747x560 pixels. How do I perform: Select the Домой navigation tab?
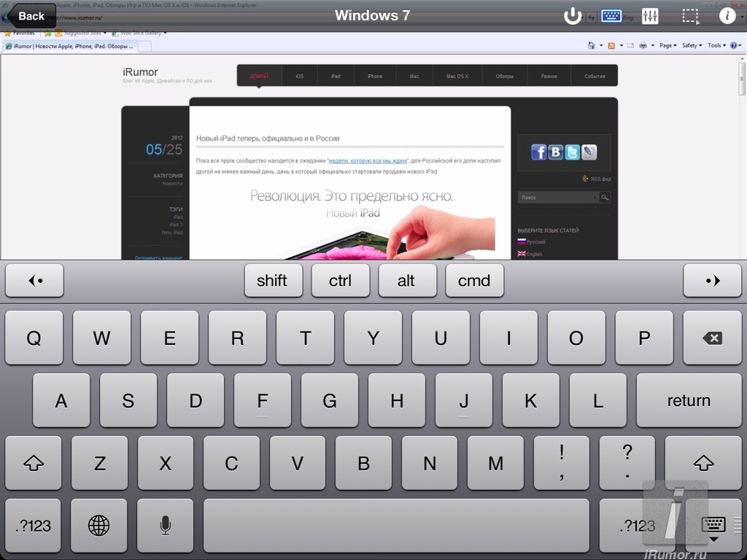(259, 76)
